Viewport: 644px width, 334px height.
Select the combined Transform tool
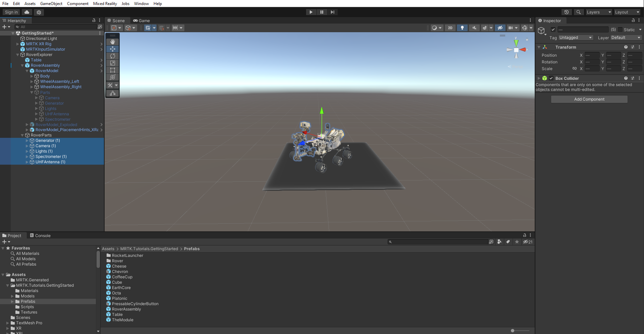tap(113, 77)
